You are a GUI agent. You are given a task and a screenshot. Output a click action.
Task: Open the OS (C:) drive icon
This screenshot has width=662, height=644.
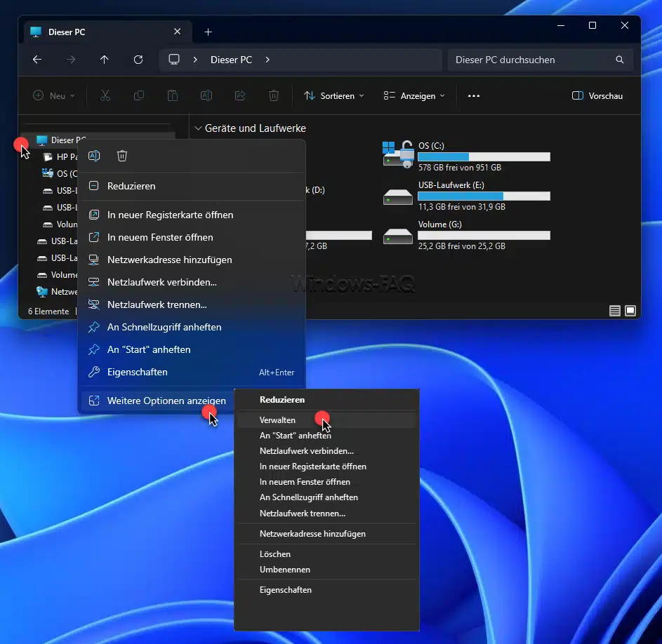398,154
